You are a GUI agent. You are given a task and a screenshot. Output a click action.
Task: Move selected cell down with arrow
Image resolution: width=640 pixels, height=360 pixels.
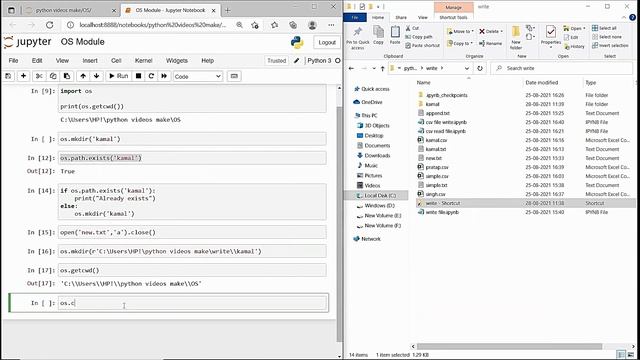coord(96,76)
